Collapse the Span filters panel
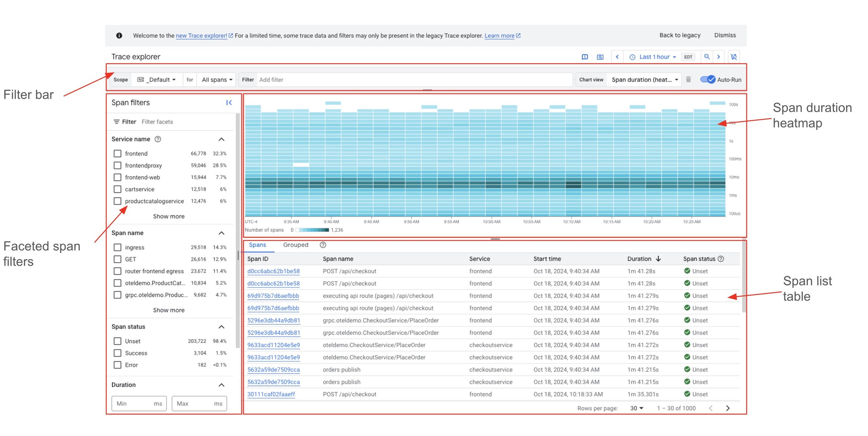The width and height of the screenshot is (868, 436). click(x=229, y=103)
